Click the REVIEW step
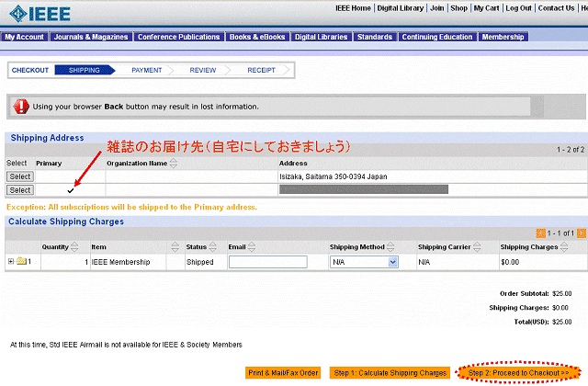588x386 pixels. pos(203,70)
